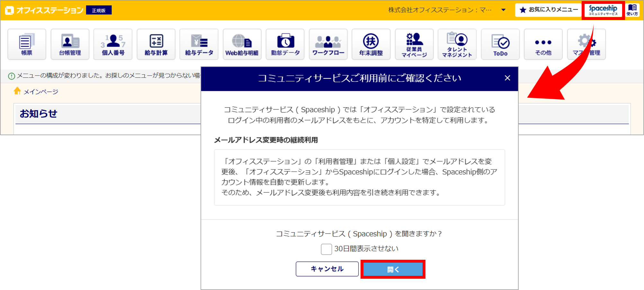The width and height of the screenshot is (644, 290).
Task: Click the キャンセル button
Action: point(327,269)
